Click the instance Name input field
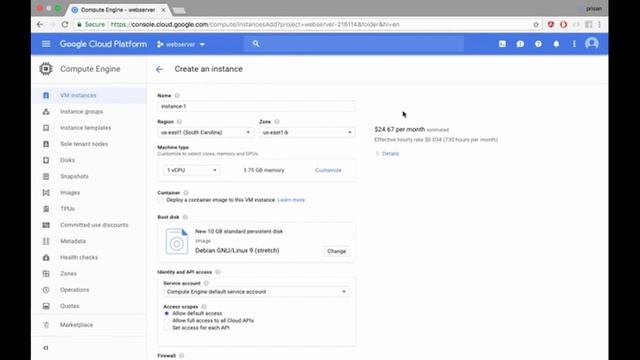 click(256, 107)
